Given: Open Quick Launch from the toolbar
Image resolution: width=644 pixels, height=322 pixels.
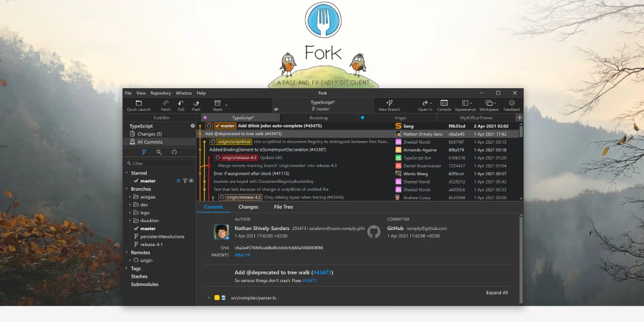Looking at the screenshot, I should tap(138, 106).
